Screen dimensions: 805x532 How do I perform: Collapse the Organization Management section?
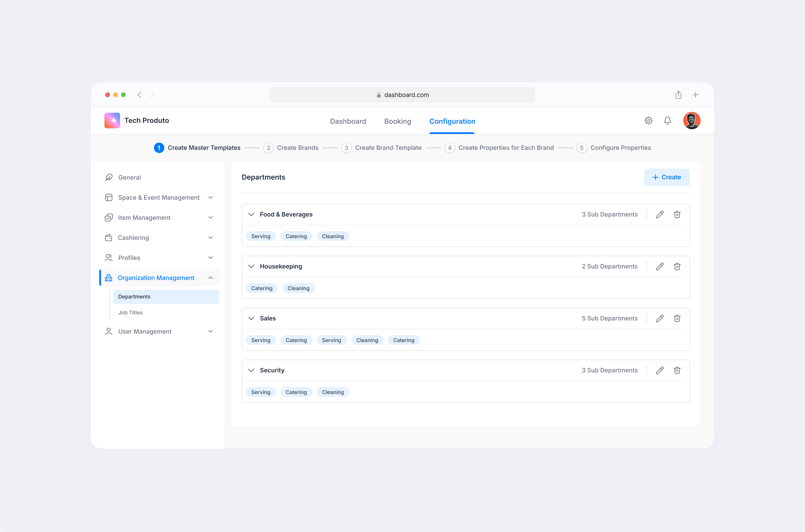tap(211, 278)
